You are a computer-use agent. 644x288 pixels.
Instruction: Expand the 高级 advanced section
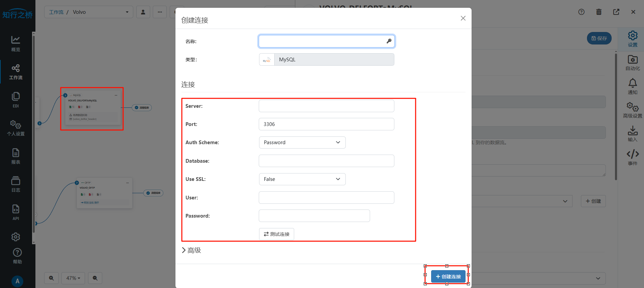[191, 250]
